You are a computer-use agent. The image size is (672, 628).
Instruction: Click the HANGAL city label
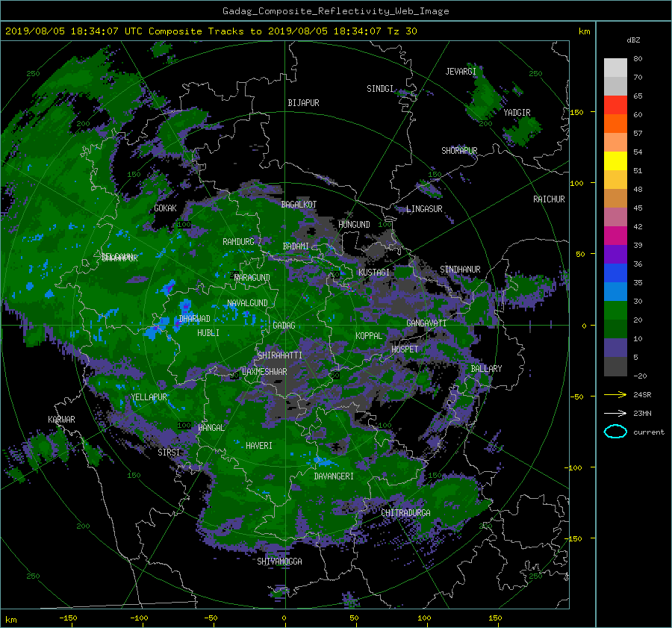[211, 428]
